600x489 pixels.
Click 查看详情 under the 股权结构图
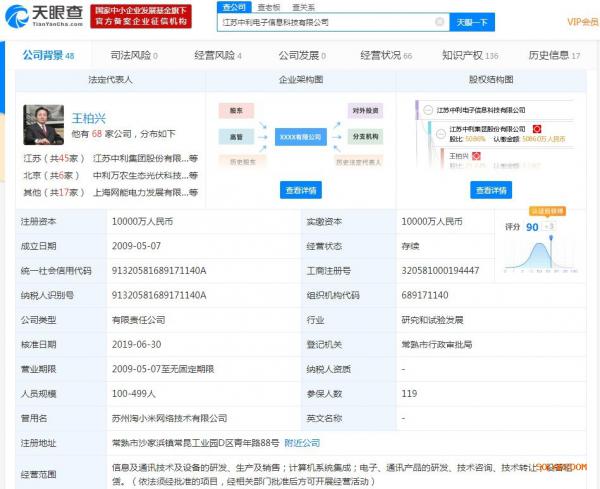[491, 190]
